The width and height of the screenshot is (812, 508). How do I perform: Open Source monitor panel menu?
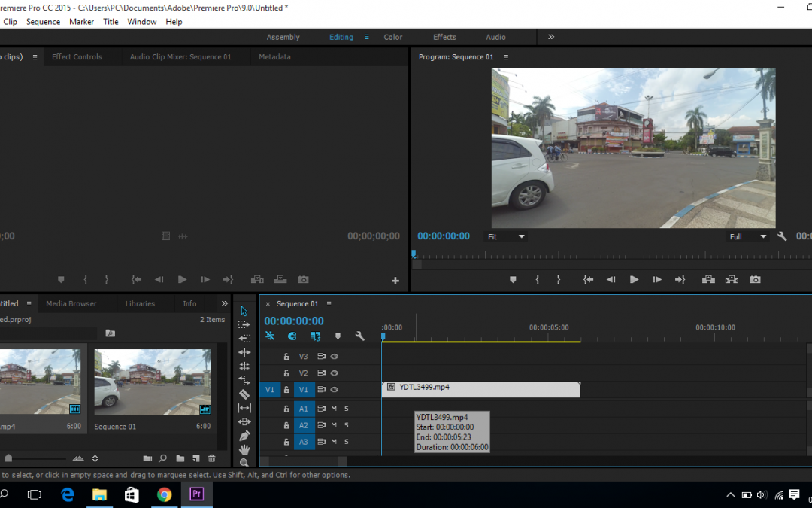click(x=35, y=57)
